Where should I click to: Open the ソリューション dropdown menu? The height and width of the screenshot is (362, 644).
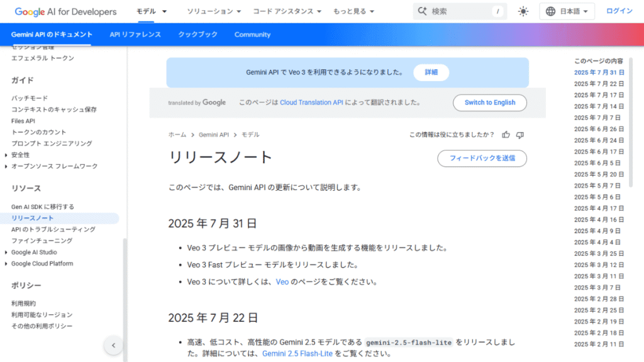click(x=214, y=11)
